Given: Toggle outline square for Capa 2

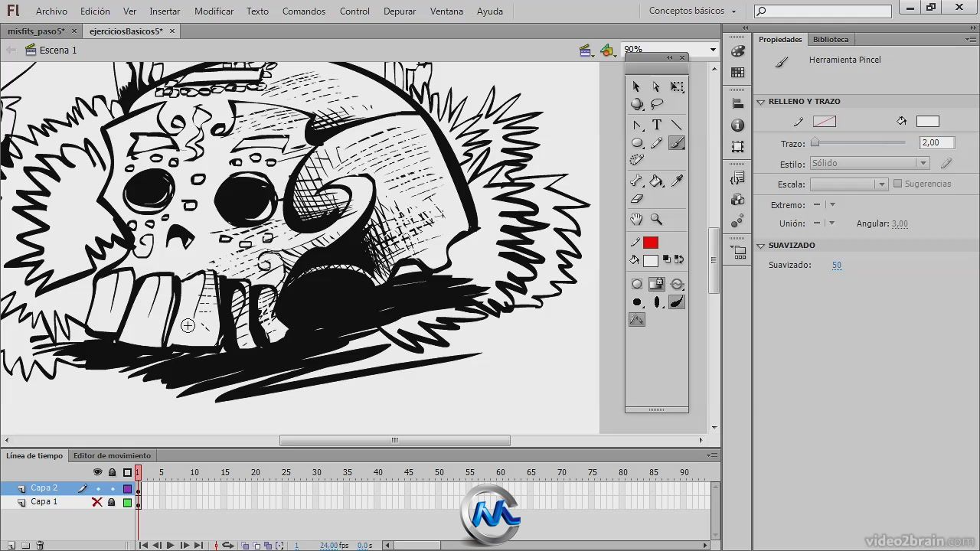Looking at the screenshot, I should [x=127, y=488].
